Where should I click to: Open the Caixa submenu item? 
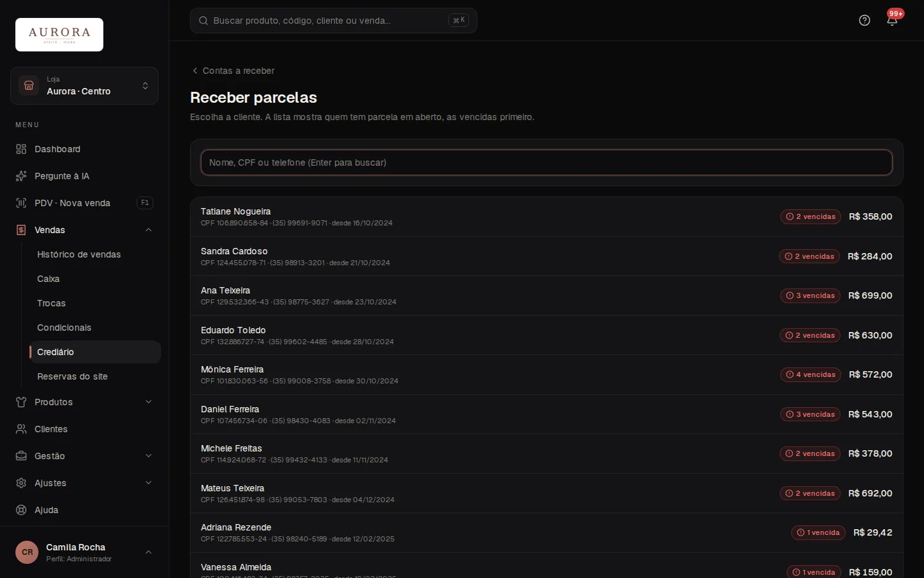coord(95,279)
